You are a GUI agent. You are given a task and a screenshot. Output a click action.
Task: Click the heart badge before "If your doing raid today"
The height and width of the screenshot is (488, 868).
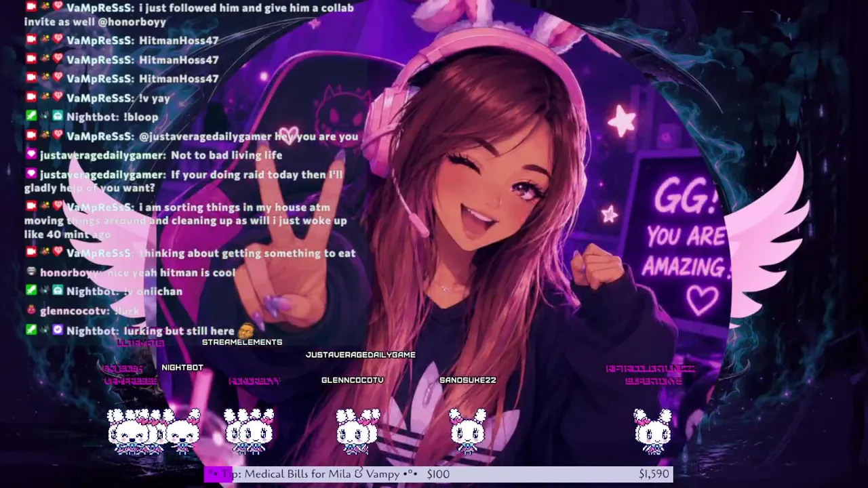(31, 174)
